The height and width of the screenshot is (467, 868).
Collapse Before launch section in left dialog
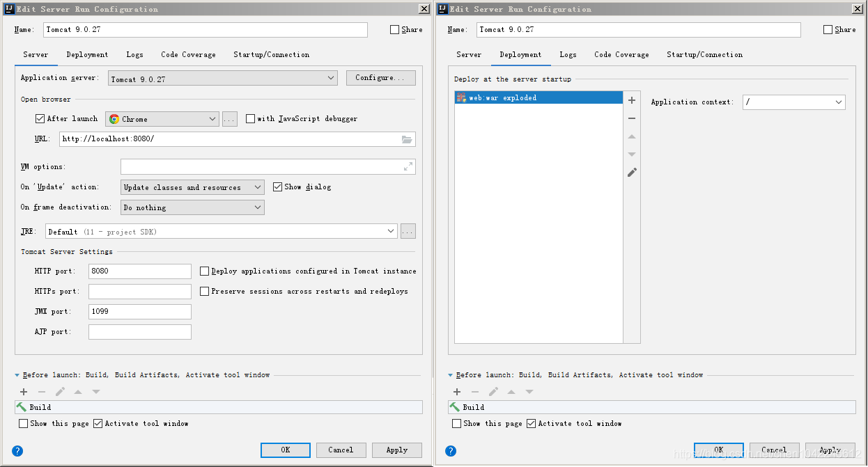click(x=17, y=375)
